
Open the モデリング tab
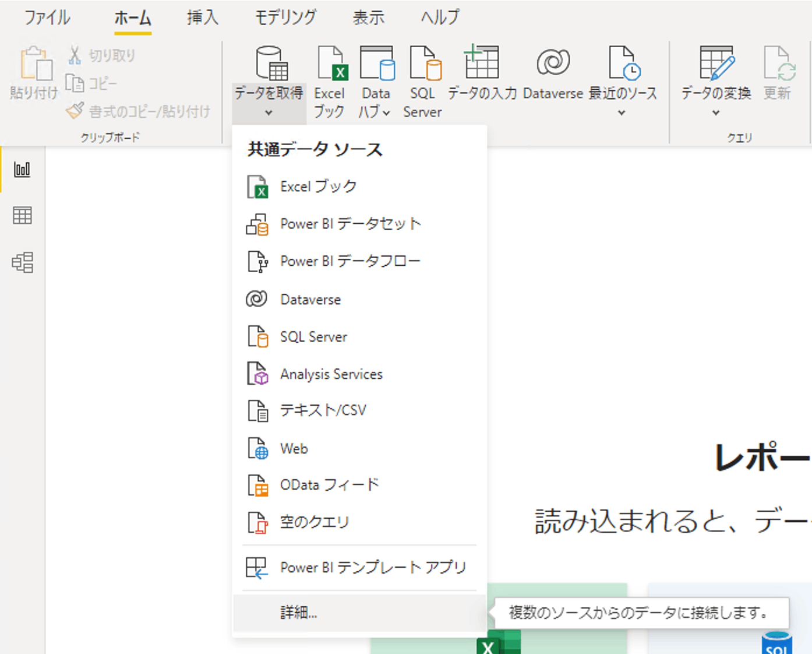(285, 17)
